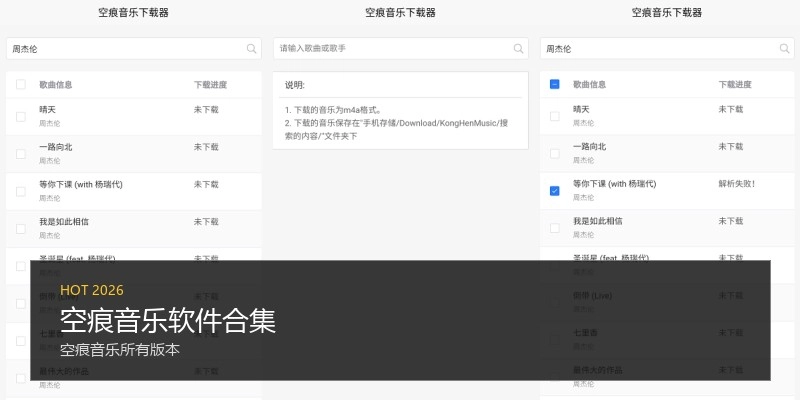The height and width of the screenshot is (400, 800).
Task: Click the note about the Download/KongHenMusic save folder
Action: click(396, 130)
